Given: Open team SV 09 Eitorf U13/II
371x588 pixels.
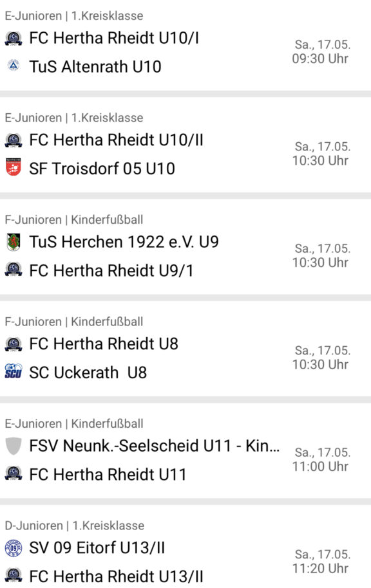Looking at the screenshot, I should pos(97,548).
